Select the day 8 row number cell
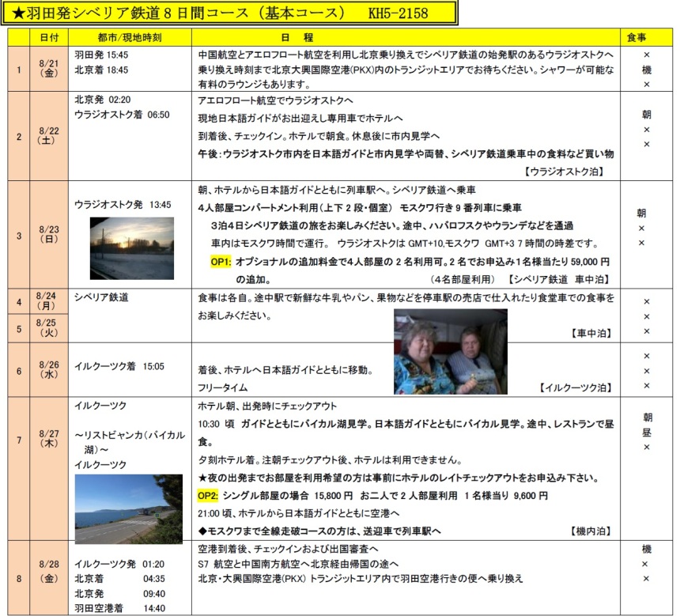Viewport: 680px width, 616px height. [19, 578]
